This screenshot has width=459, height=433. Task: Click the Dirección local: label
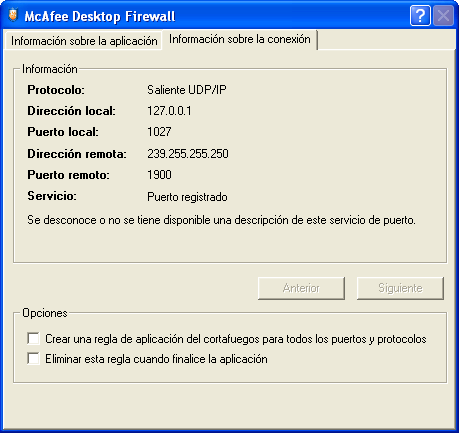click(x=71, y=111)
